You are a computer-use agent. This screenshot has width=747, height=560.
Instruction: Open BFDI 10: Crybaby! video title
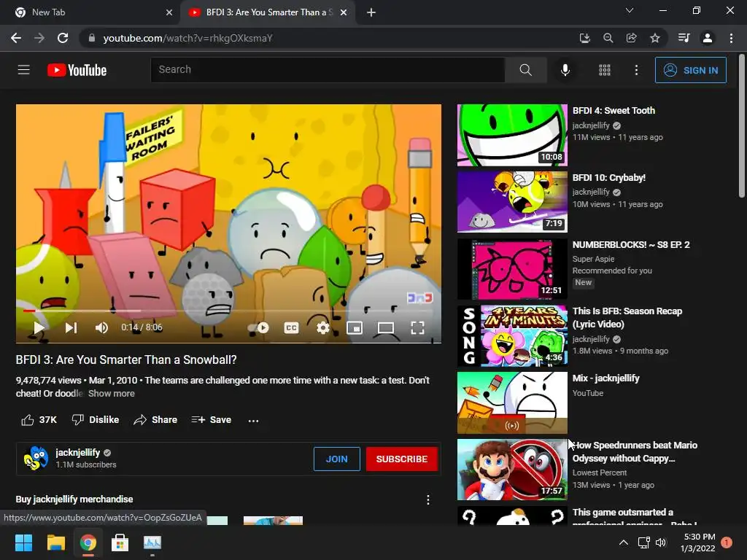tap(609, 178)
